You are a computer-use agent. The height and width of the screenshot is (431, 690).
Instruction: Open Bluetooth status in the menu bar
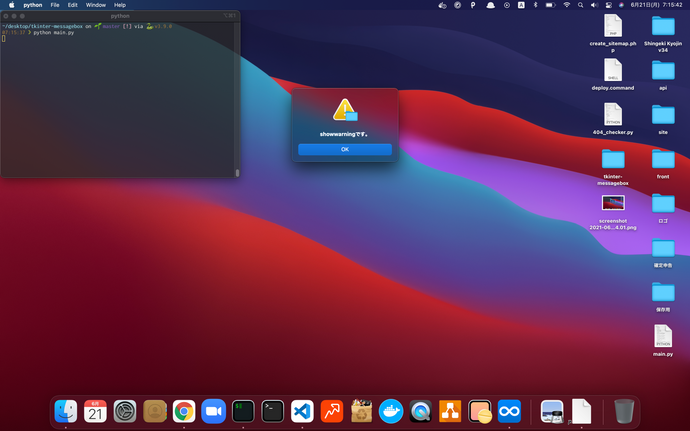click(x=536, y=5)
